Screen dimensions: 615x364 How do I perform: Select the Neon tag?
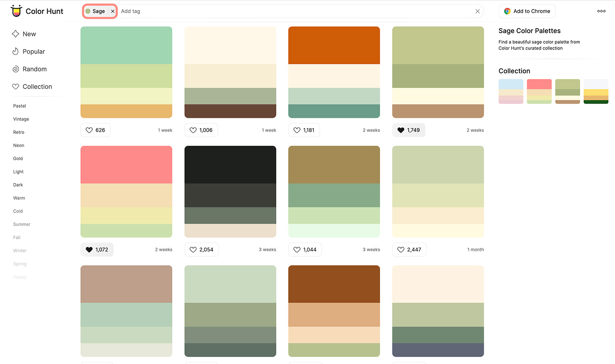coord(19,145)
